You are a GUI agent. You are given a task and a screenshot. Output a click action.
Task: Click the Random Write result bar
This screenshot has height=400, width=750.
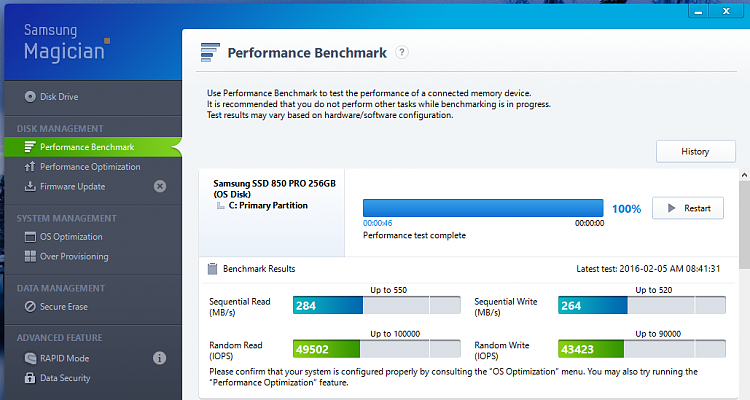(641, 349)
